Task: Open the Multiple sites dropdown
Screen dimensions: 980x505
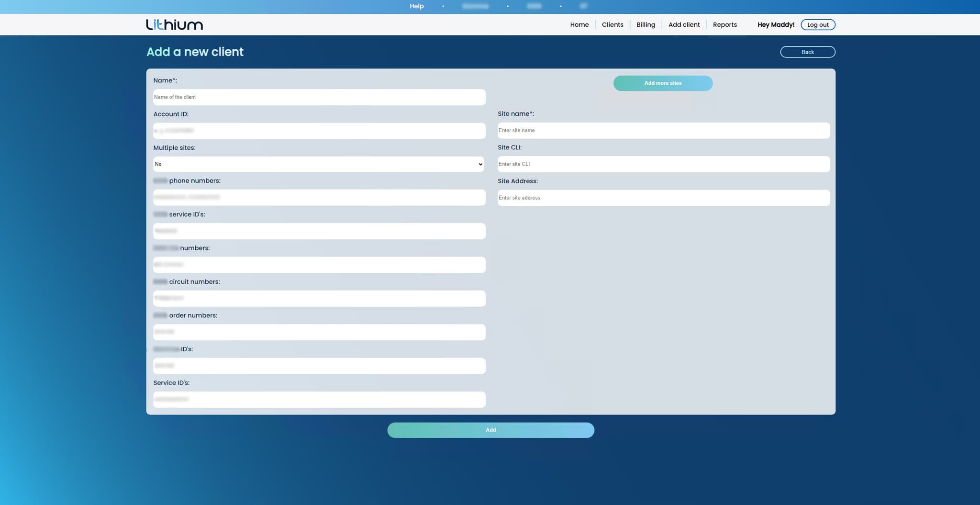Action: coord(318,164)
